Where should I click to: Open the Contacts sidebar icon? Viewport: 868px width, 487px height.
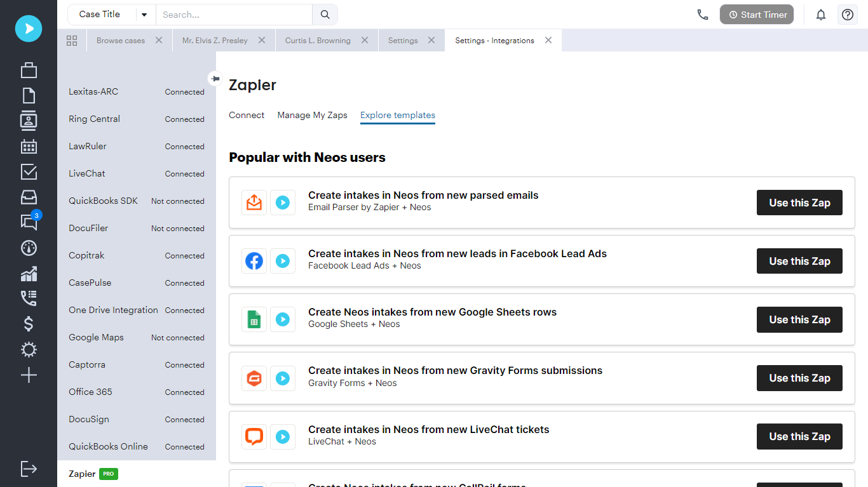pyautogui.click(x=29, y=121)
